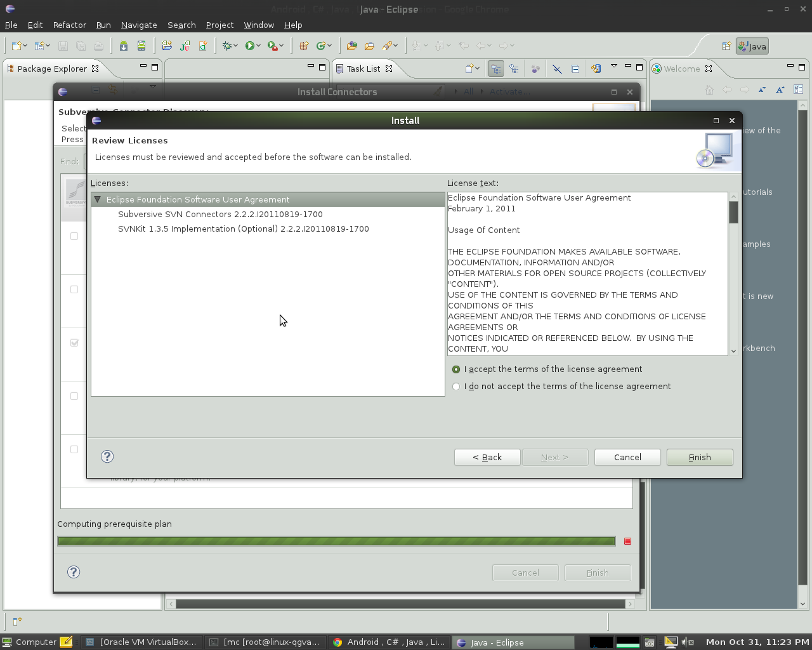This screenshot has width=812, height=650.
Task: Click the Back button in Install dialog
Action: coord(487,457)
